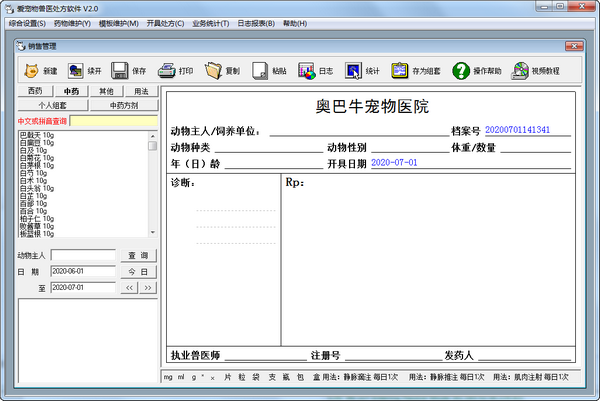Open the 综合设置 menu
Viewport: 600px width, 401px height.
click(27, 23)
